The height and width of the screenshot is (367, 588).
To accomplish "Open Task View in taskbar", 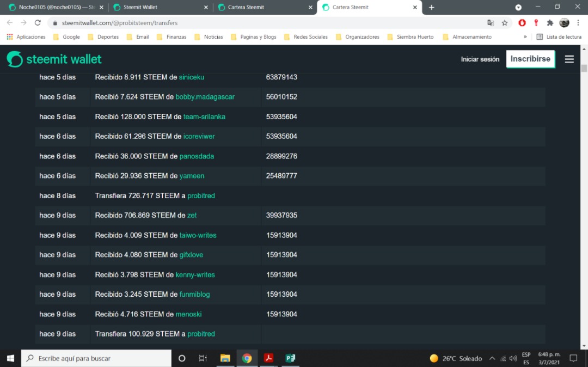I will [203, 358].
